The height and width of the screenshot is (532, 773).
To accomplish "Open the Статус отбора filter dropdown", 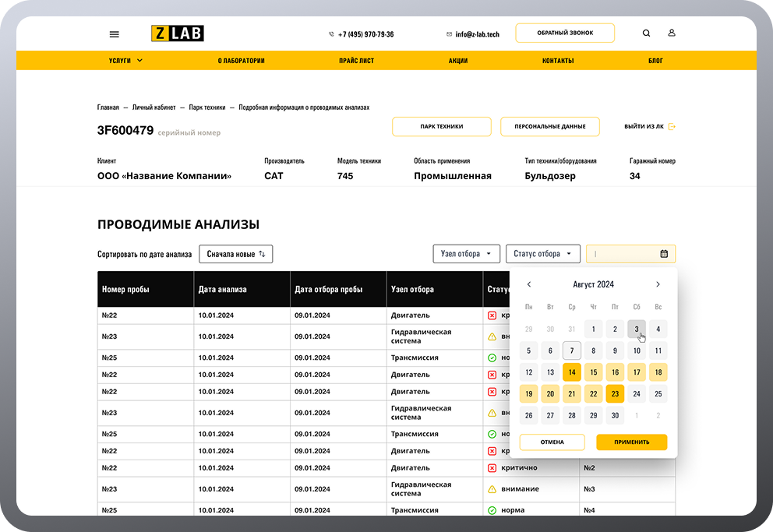I will point(542,254).
